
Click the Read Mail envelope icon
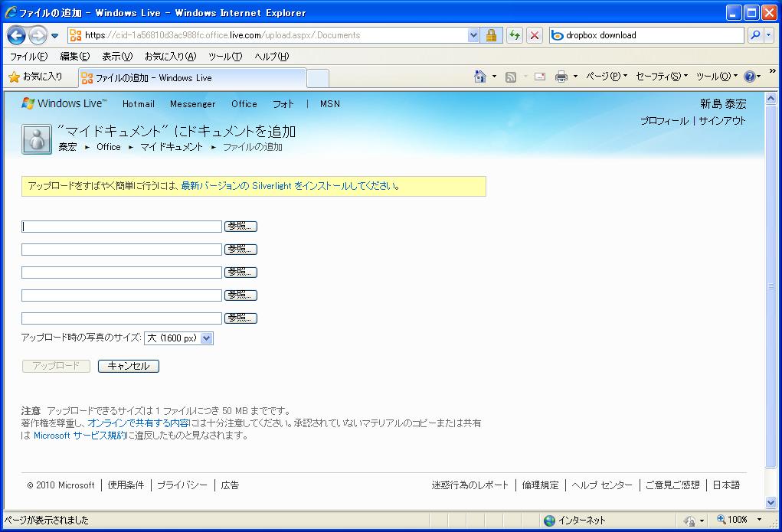click(x=540, y=77)
